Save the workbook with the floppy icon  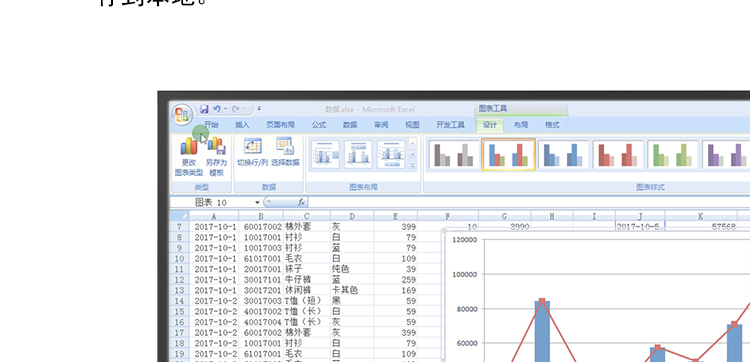(204, 109)
